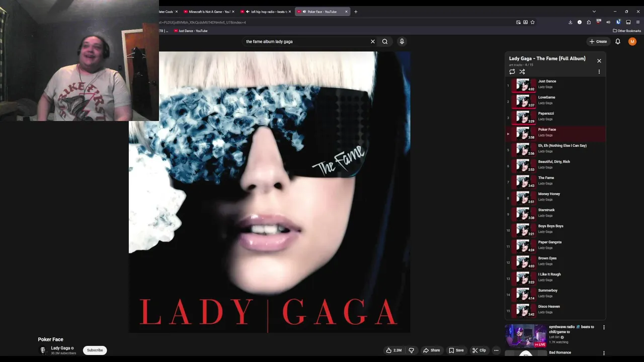Play Eh, Eh (Nothing Else I Can Say)

coord(555,149)
